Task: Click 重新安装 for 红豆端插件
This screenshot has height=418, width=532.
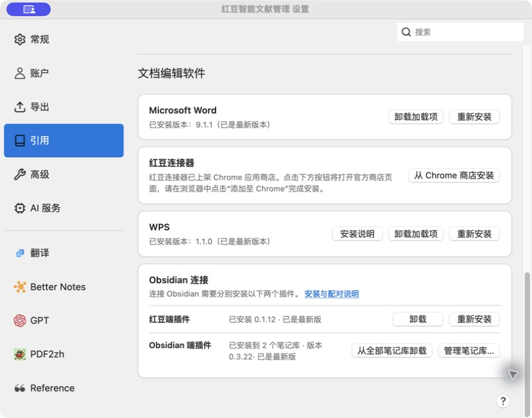Action: 474,319
